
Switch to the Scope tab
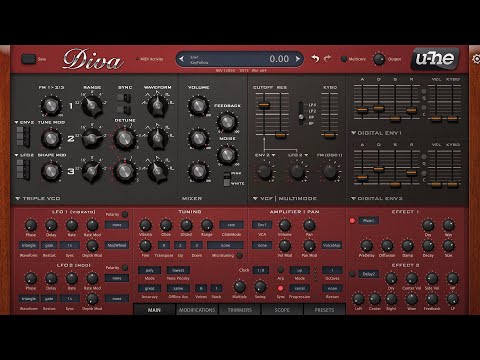click(282, 310)
